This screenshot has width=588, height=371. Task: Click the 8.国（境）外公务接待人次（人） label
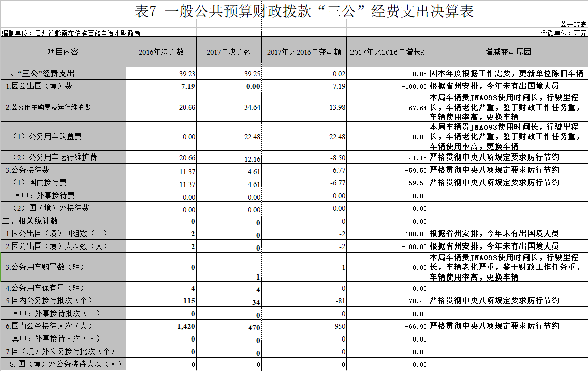point(66,364)
